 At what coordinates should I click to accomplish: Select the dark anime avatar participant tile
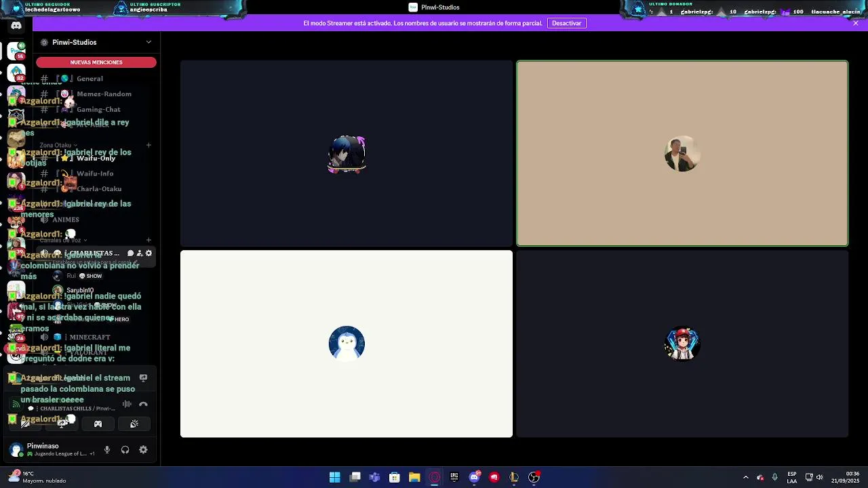click(x=347, y=153)
